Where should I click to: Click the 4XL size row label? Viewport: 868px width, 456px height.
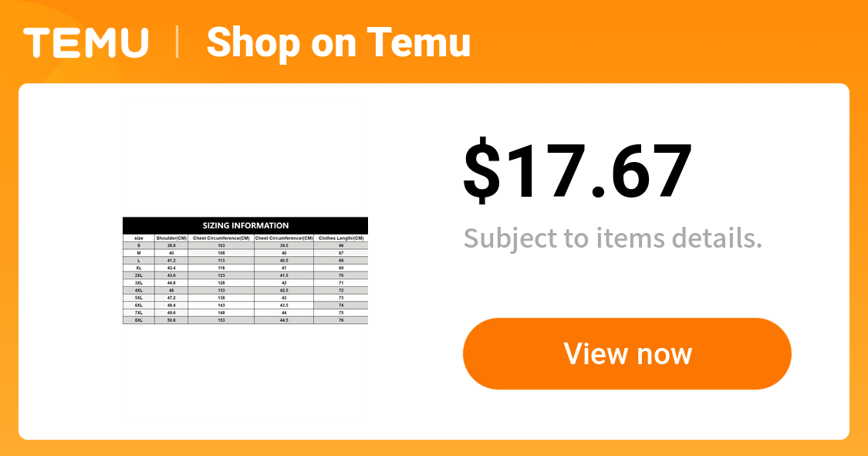coord(138,291)
